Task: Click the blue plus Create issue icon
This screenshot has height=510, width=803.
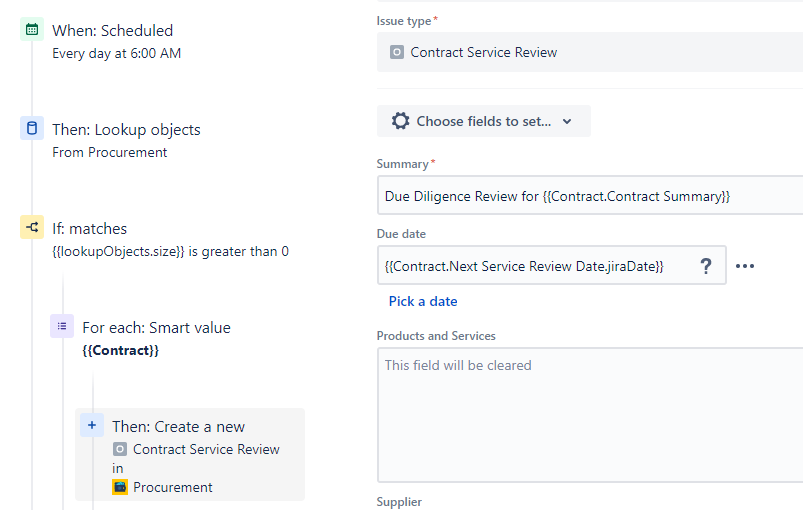Action: coord(92,425)
